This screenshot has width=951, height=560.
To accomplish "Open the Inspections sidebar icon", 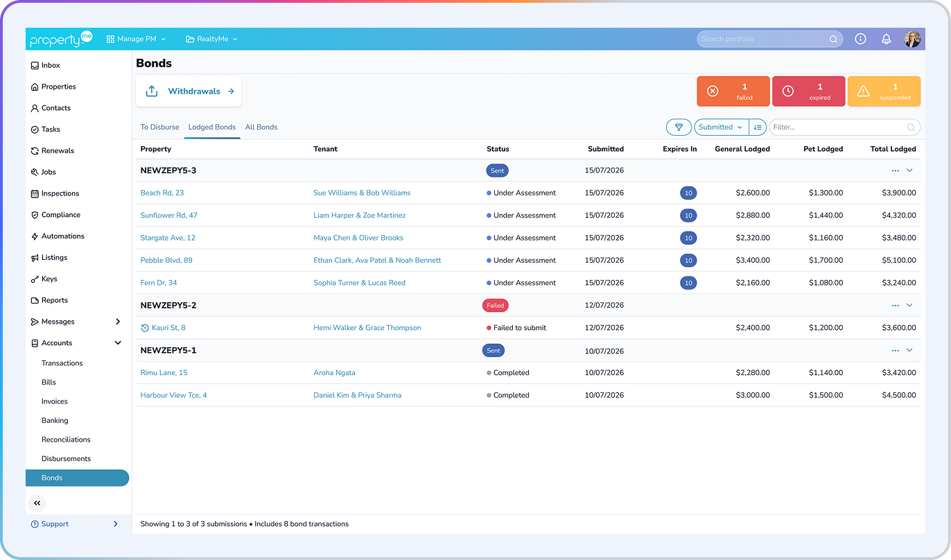I will 35,193.
